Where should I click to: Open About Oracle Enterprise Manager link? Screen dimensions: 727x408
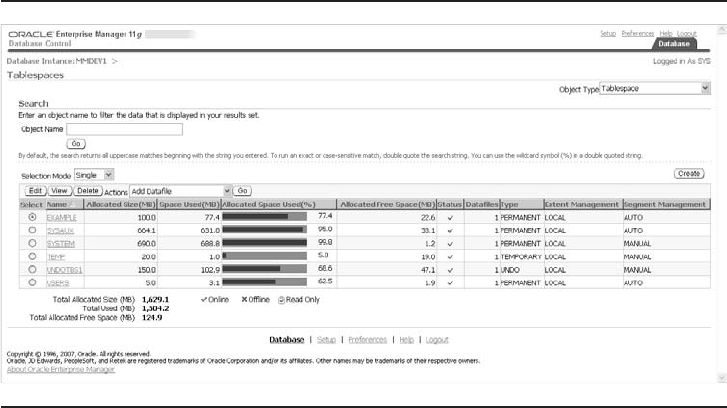[x=61, y=370]
